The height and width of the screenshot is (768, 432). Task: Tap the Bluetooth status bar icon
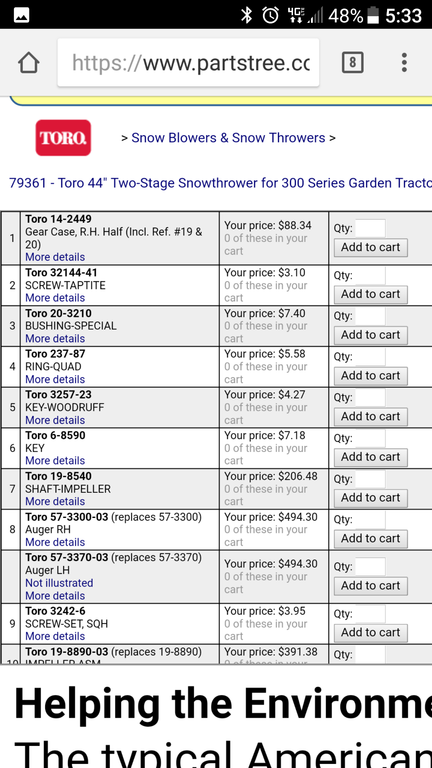coord(246,15)
